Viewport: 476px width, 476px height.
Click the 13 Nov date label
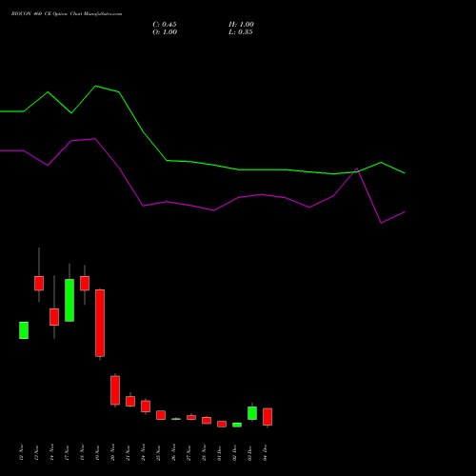pyautogui.click(x=36, y=452)
